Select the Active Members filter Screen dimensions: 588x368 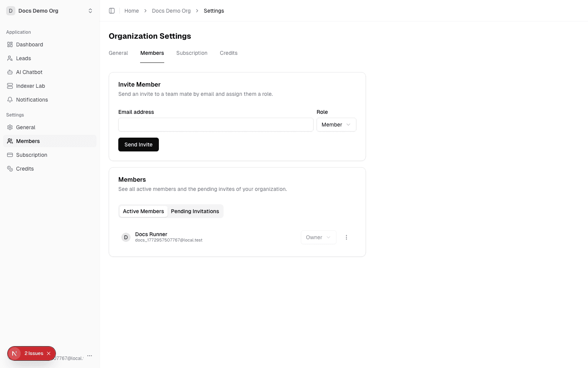pyautogui.click(x=143, y=211)
